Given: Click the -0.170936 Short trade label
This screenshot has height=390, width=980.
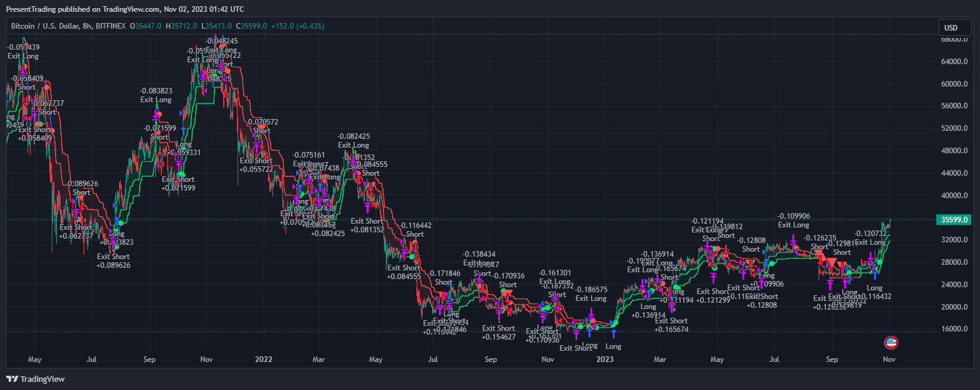Looking at the screenshot, I should pyautogui.click(x=507, y=280).
